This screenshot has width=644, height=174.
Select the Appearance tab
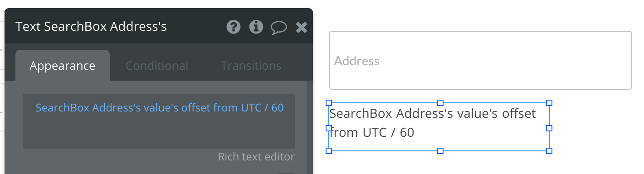tap(63, 66)
